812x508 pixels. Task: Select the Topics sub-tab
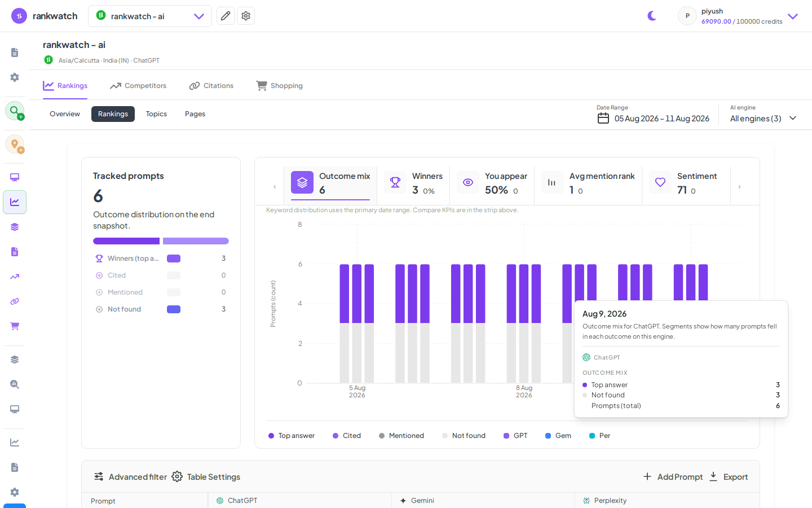tap(156, 114)
